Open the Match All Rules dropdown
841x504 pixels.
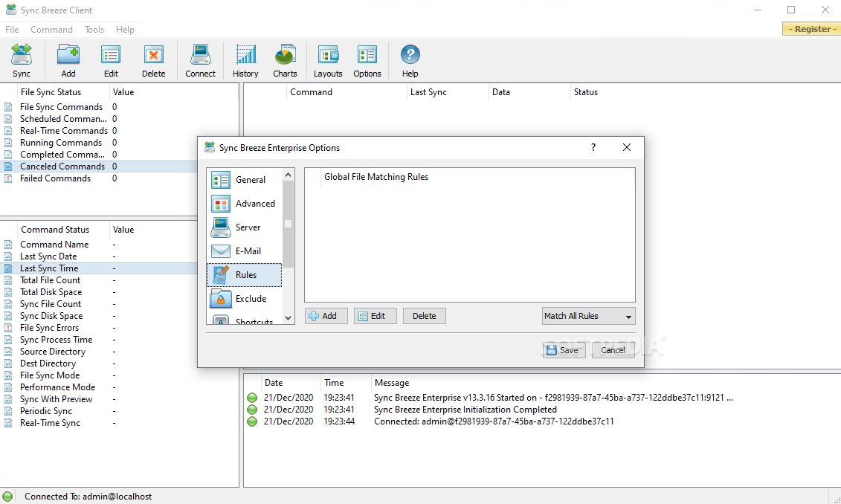click(x=588, y=317)
